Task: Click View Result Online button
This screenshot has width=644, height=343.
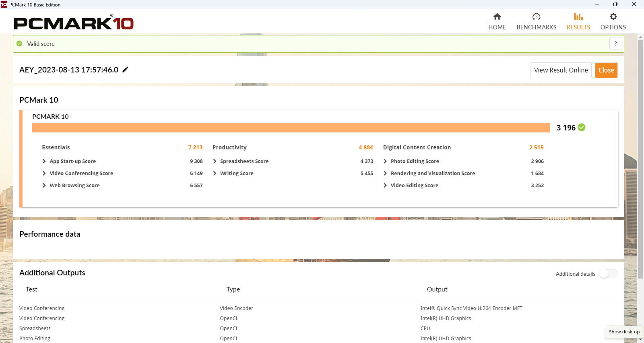Action: 561,70
